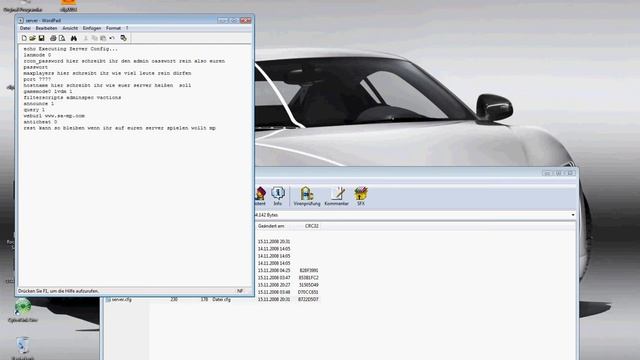The width and height of the screenshot is (640, 360).
Task: Open the ? help menu in WordPad
Action: point(127,28)
